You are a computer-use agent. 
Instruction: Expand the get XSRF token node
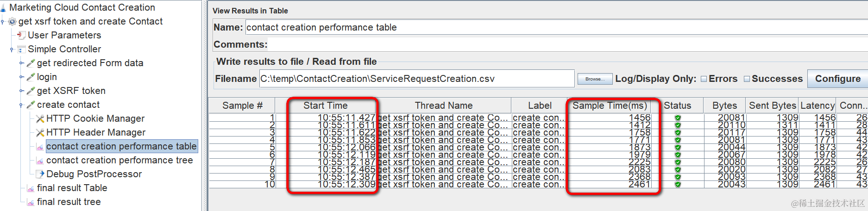click(x=21, y=91)
